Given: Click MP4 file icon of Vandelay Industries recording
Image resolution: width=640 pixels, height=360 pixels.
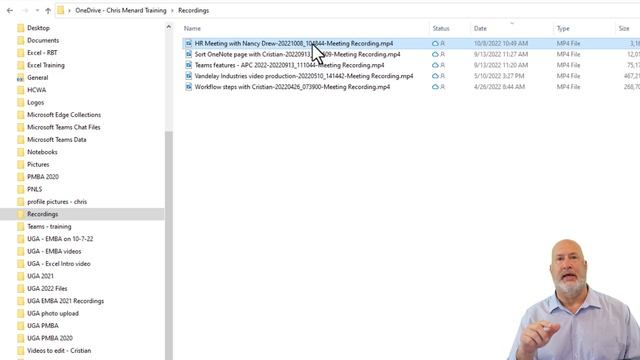Looking at the screenshot, I should click(x=189, y=76).
